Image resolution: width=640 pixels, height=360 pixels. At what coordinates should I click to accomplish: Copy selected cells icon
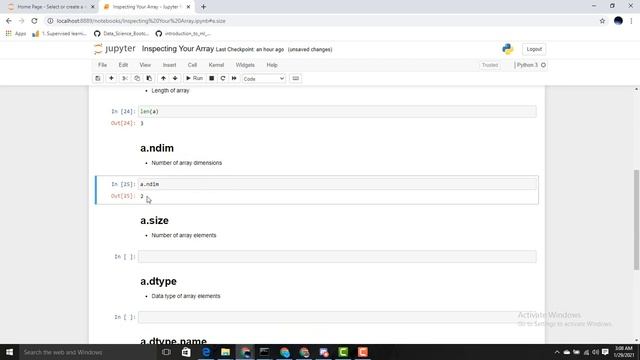coord(137,78)
